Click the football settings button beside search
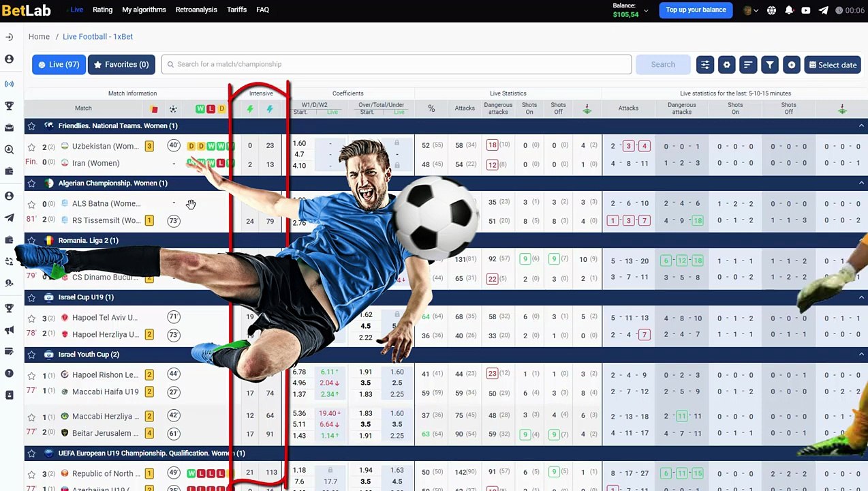Screen dimensions: 868x491 coord(727,65)
